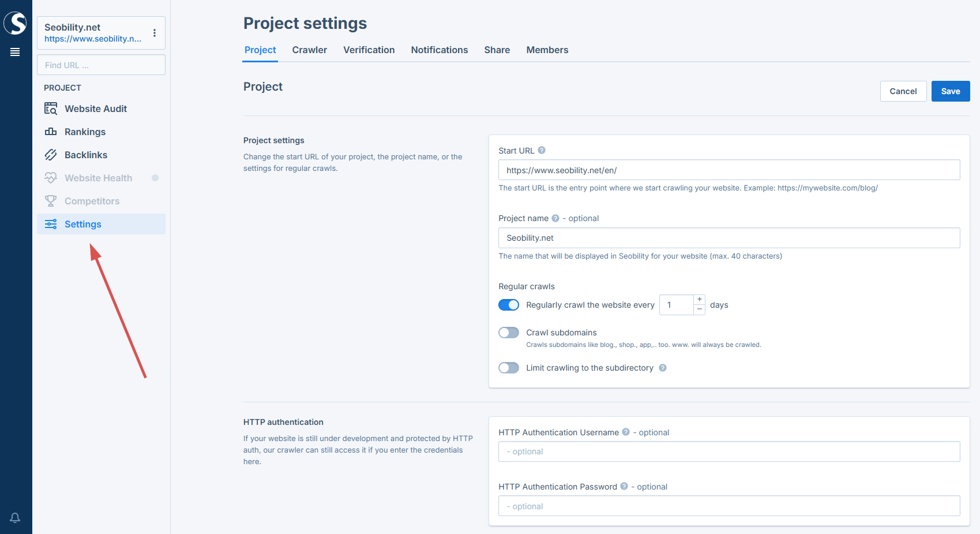Click help icon next to subdirectory limit
Image resolution: width=980 pixels, height=534 pixels.
click(x=663, y=368)
